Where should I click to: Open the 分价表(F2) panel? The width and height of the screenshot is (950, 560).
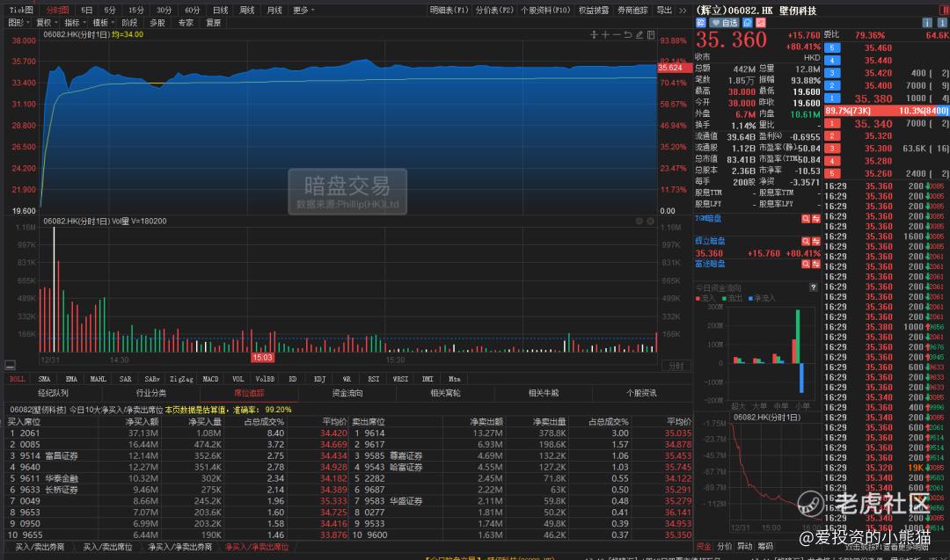[x=494, y=11]
